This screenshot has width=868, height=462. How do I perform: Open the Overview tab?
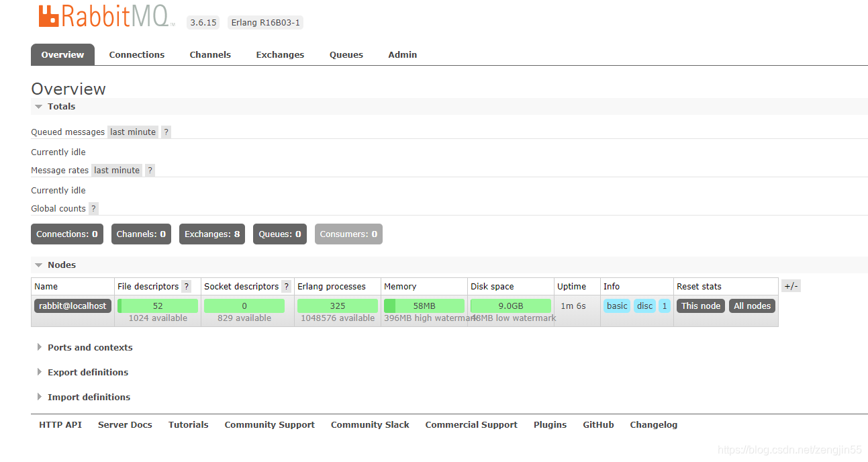pyautogui.click(x=62, y=55)
